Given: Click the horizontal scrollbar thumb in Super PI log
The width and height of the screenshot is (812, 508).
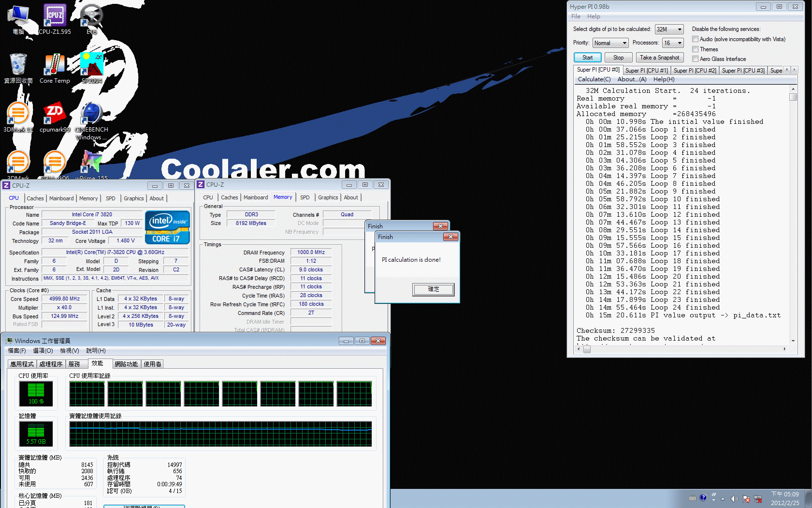Looking at the screenshot, I should point(587,349).
